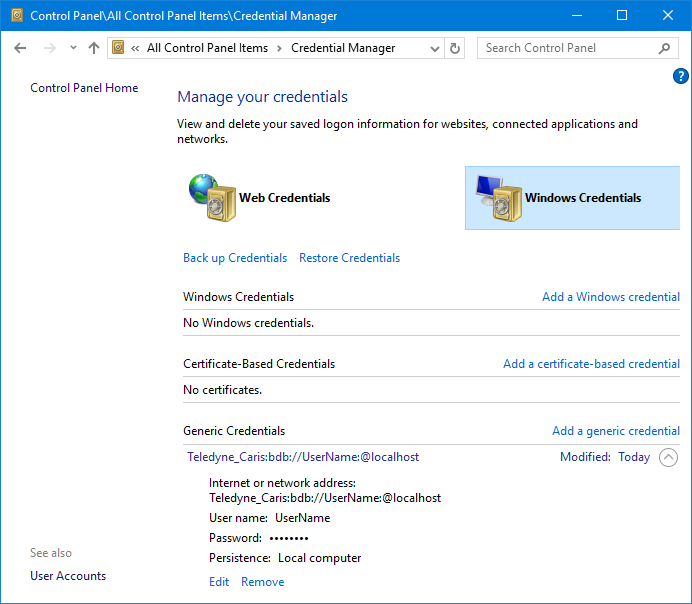Screen dimensions: 692x604
Task: Refresh the Credential Manager page
Action: point(456,48)
